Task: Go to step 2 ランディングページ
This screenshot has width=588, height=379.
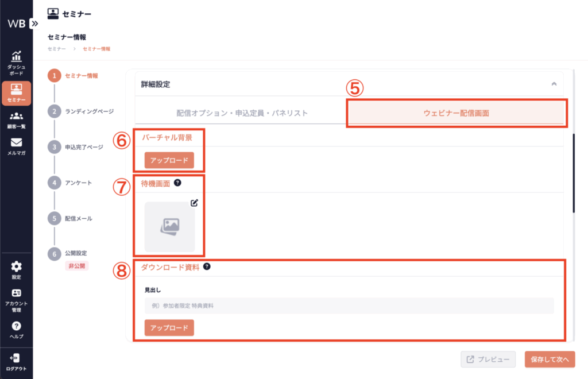Action: click(x=89, y=111)
